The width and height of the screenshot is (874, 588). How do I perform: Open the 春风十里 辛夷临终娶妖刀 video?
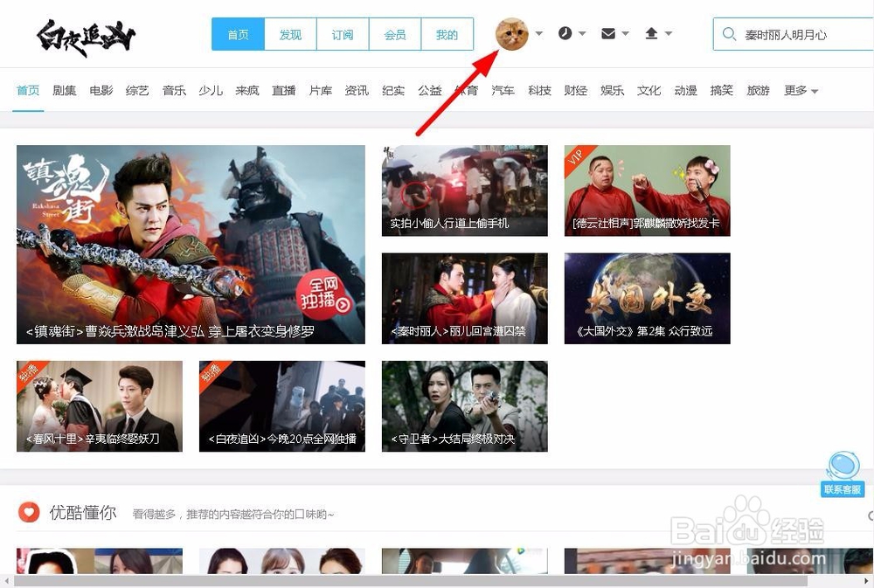(100, 405)
